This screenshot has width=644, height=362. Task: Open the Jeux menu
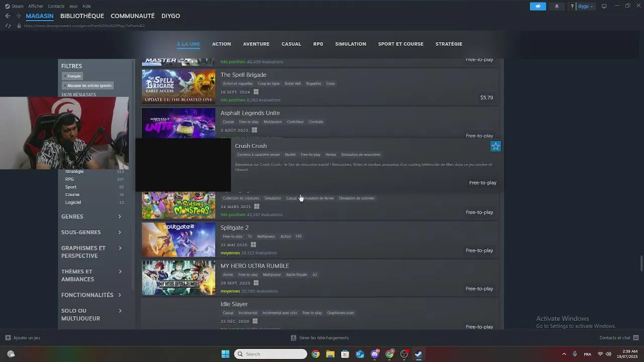coord(73,6)
